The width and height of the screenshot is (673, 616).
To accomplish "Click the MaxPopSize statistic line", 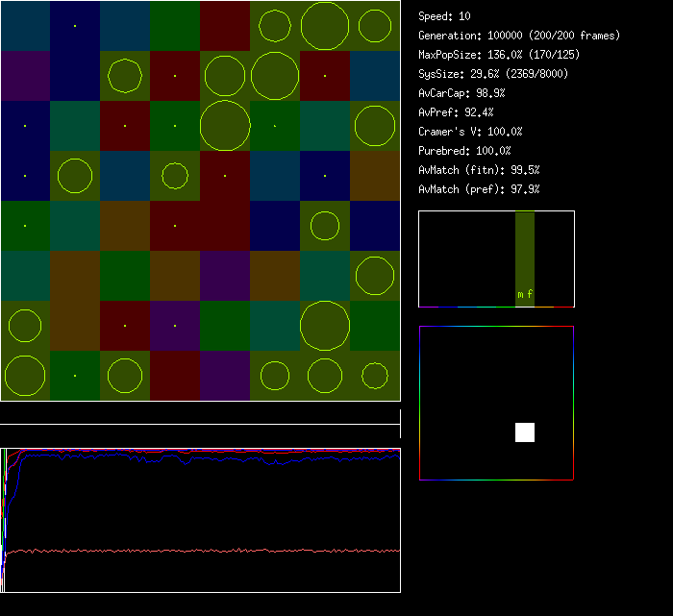I will click(x=498, y=55).
